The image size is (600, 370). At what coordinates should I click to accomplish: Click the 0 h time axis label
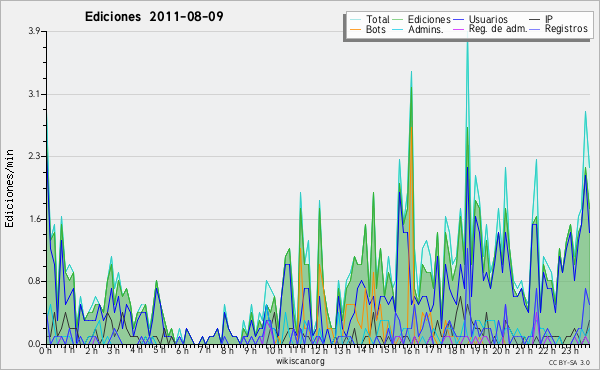pos(45,350)
